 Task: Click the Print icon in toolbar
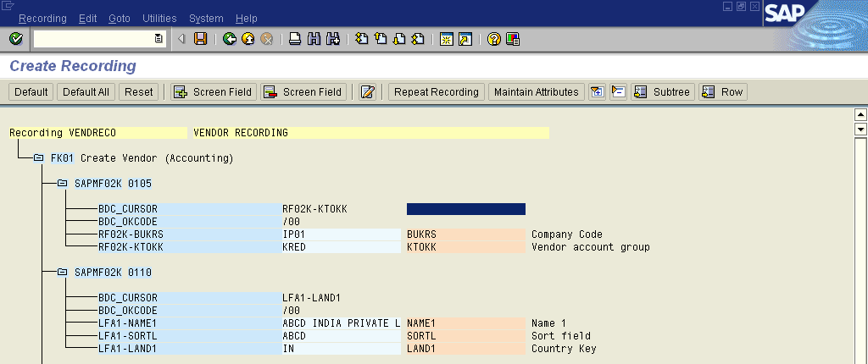(x=295, y=39)
